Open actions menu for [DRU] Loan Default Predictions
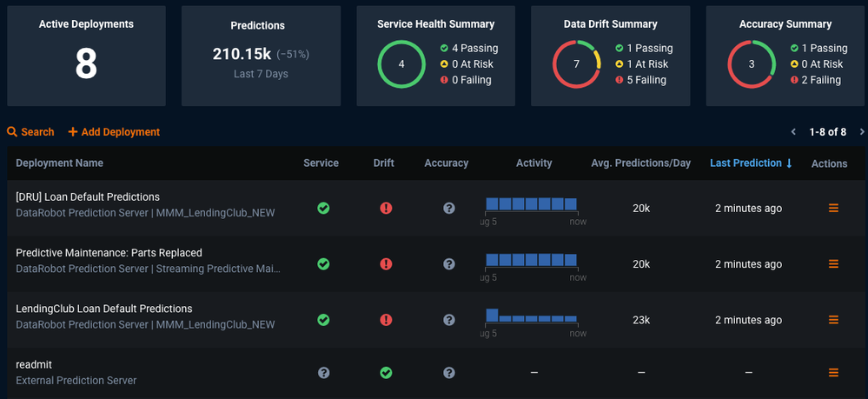 (833, 209)
